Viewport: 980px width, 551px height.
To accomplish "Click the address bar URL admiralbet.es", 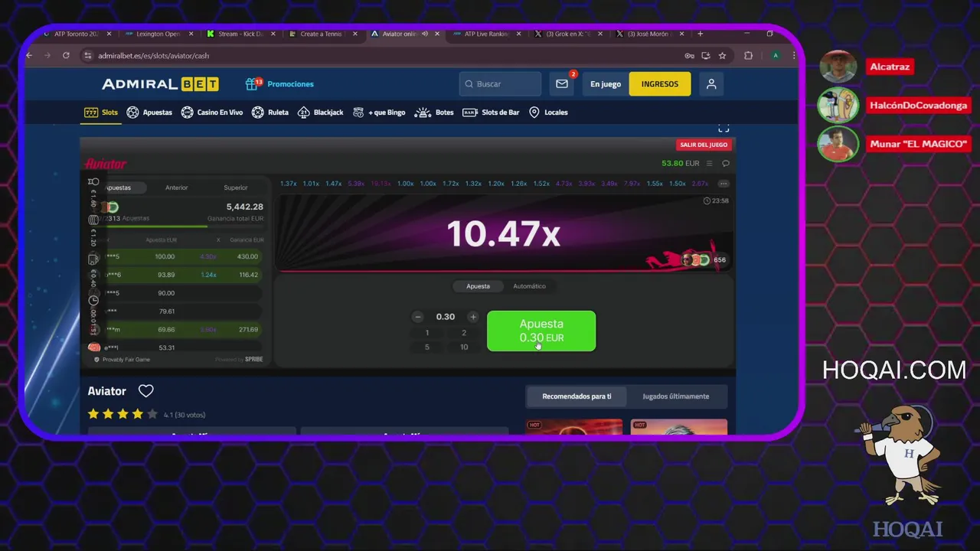I will pyautogui.click(x=153, y=56).
